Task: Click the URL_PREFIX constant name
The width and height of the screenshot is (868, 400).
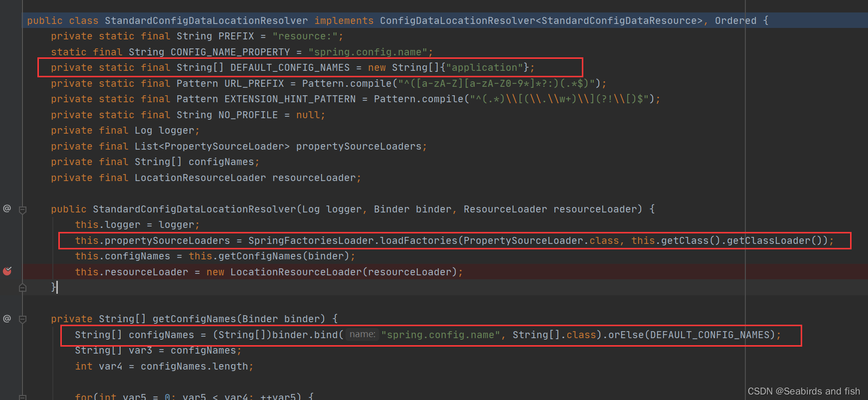Action: [x=254, y=83]
